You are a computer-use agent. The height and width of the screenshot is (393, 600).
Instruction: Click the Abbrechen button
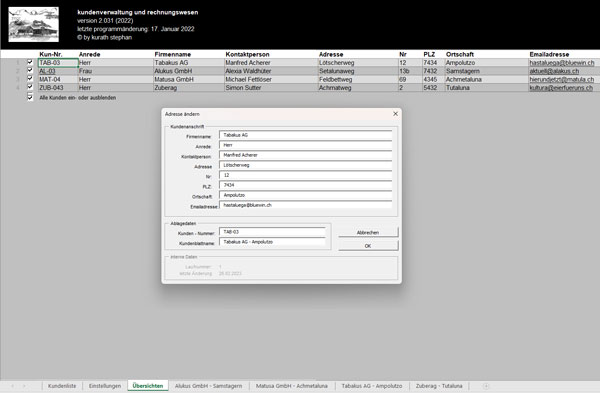(x=368, y=232)
